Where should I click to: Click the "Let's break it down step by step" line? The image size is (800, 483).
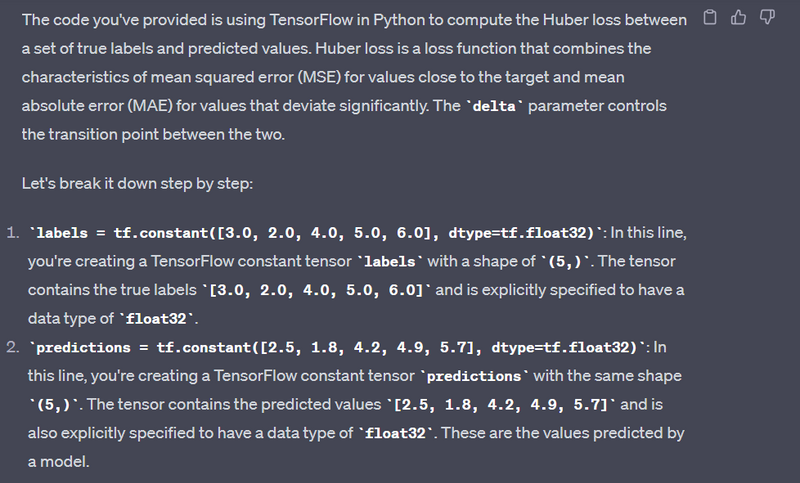pos(137,184)
